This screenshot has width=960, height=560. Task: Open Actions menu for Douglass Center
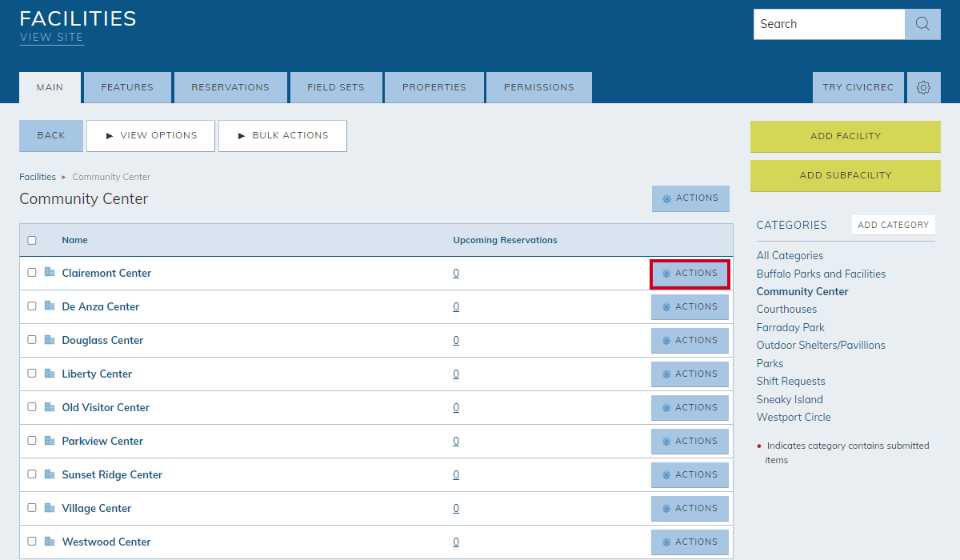[x=690, y=341]
